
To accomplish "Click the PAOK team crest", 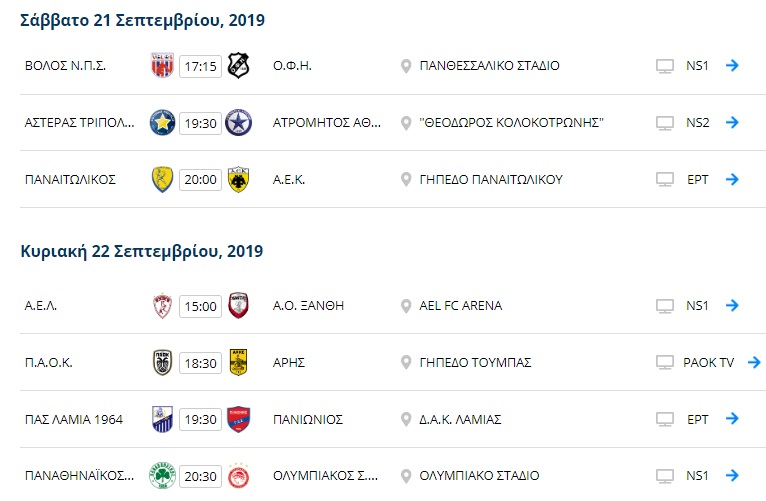I will (163, 362).
